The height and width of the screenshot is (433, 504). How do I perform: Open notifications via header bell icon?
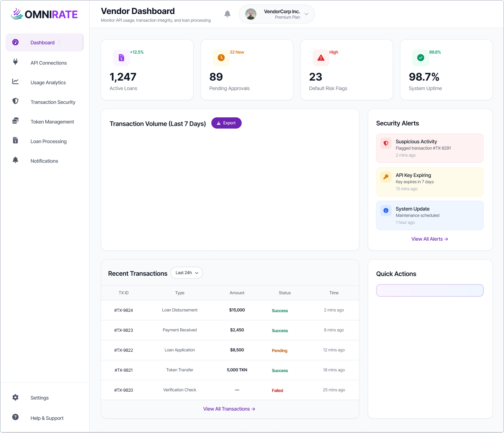tap(227, 14)
